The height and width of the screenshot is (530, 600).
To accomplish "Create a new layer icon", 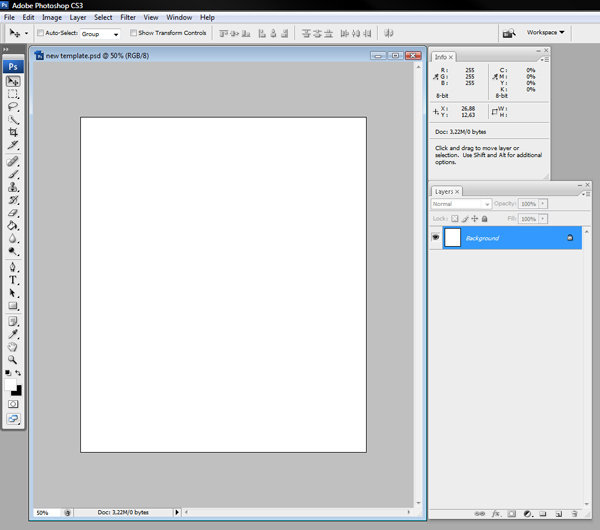I will (559, 514).
